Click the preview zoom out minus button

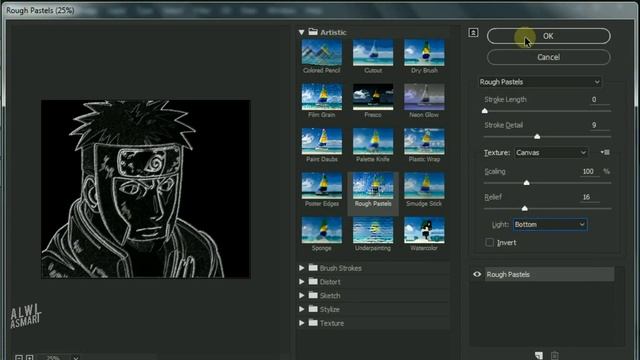coord(19,358)
